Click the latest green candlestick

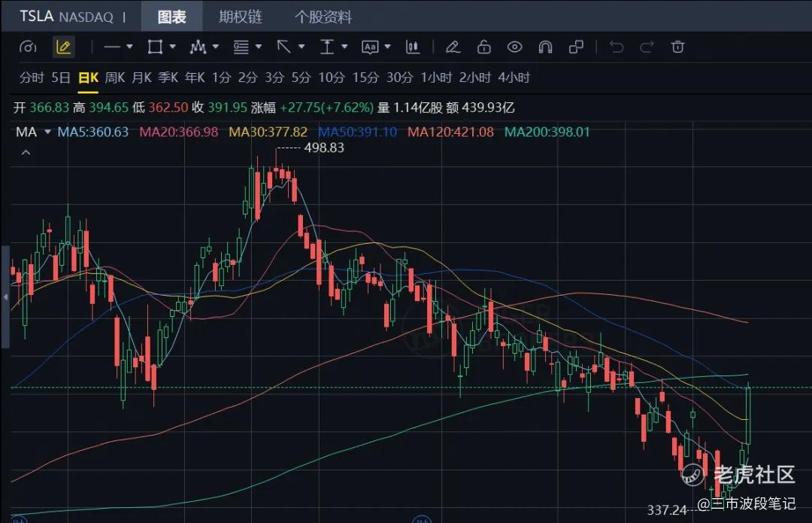click(x=748, y=415)
